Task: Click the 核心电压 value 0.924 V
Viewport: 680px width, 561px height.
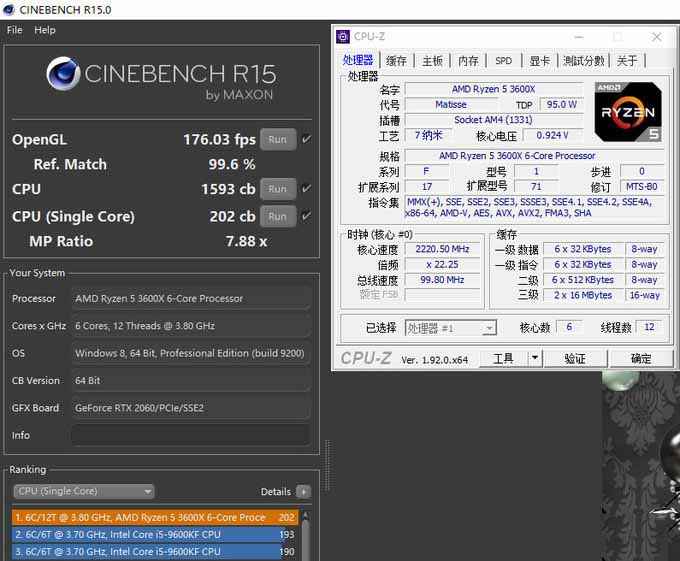Action: click(552, 135)
